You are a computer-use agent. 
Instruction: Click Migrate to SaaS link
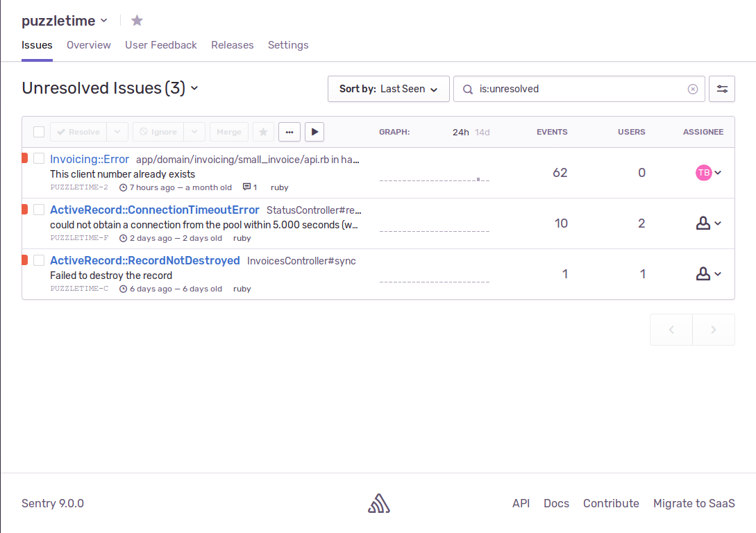(694, 503)
